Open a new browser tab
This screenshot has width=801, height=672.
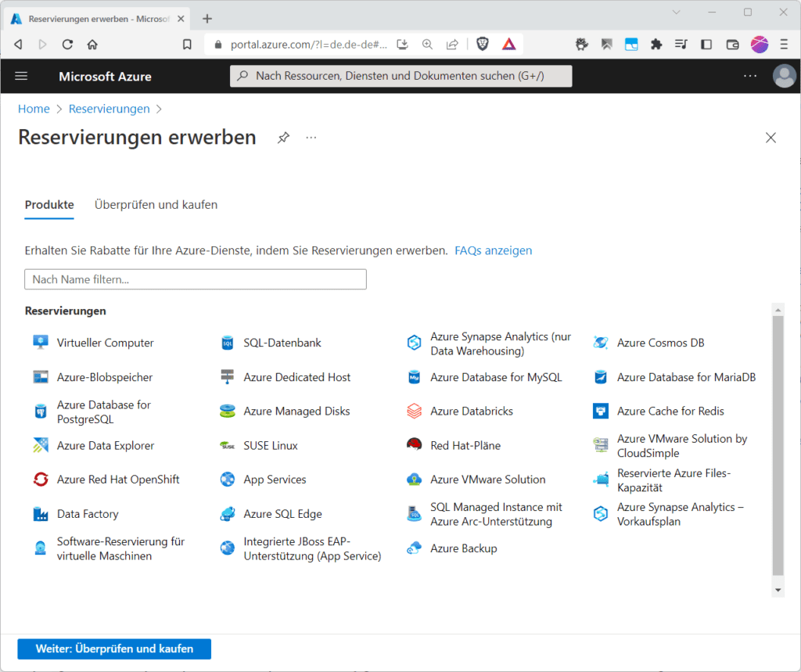207,19
